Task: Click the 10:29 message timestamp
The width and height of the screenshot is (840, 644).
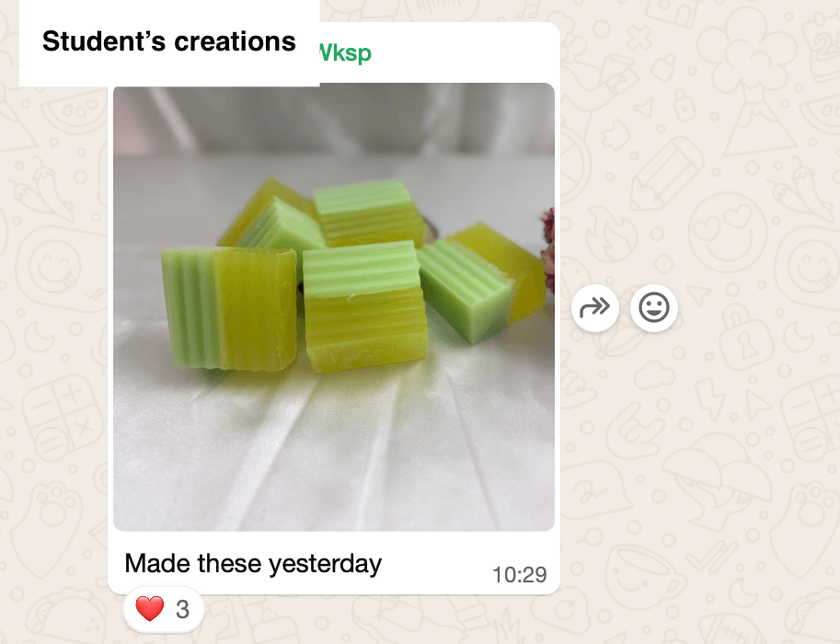Action: (519, 575)
